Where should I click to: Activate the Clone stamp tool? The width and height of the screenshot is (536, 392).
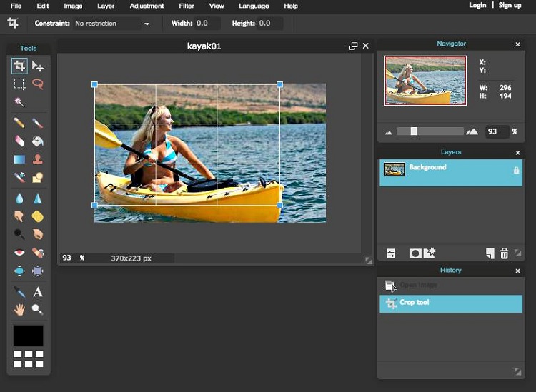[x=38, y=159]
